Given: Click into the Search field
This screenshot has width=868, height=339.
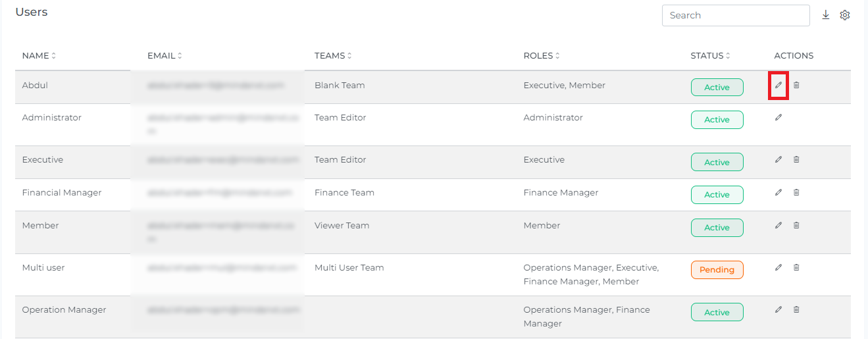Looking at the screenshot, I should pos(735,15).
